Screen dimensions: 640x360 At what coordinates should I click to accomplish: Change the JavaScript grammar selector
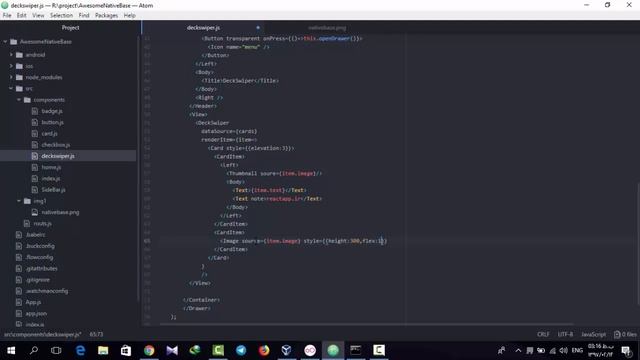pos(593,334)
